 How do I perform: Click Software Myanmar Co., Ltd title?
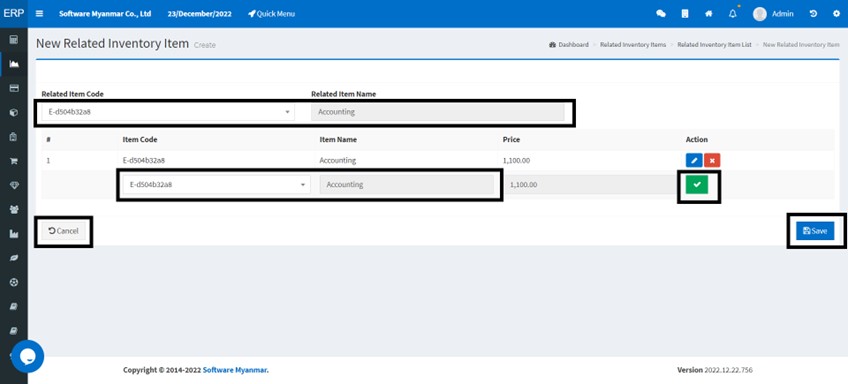(x=105, y=14)
